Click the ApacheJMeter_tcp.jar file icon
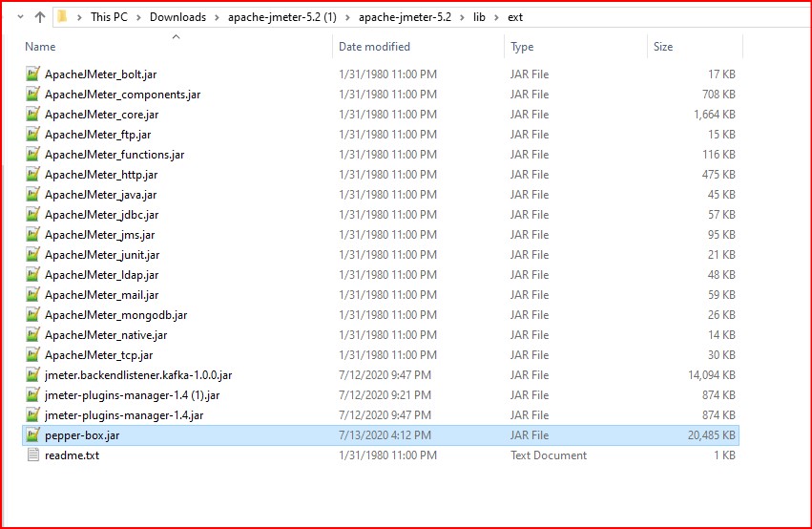 [x=32, y=354]
